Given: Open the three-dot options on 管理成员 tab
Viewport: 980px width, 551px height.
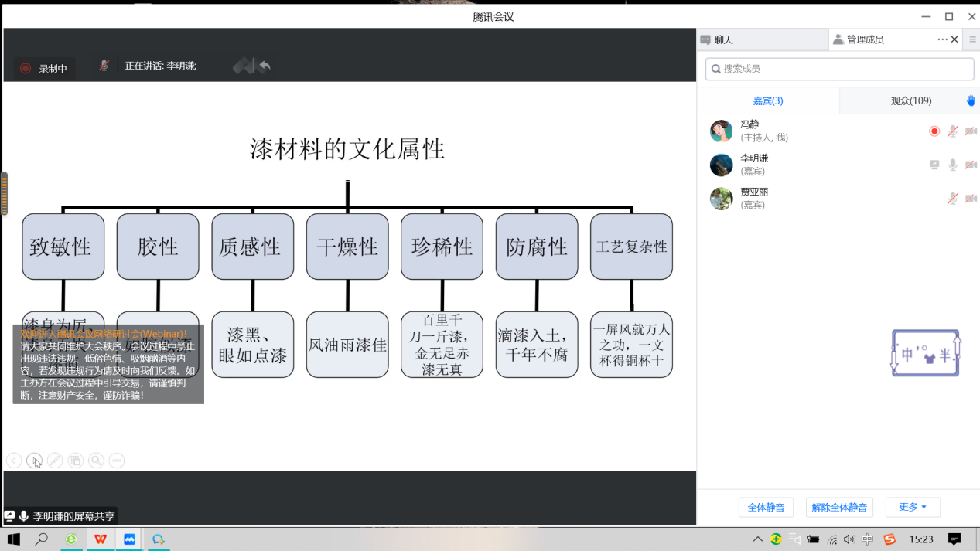Looking at the screenshot, I should [942, 39].
